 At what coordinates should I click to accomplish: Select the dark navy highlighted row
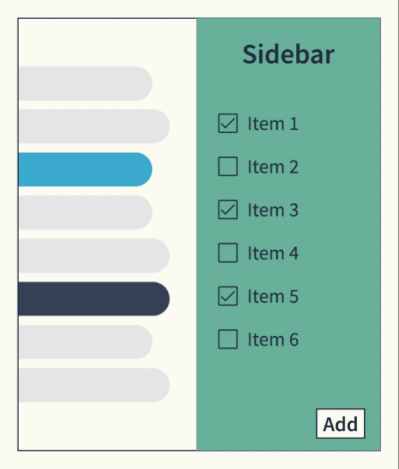(94, 299)
